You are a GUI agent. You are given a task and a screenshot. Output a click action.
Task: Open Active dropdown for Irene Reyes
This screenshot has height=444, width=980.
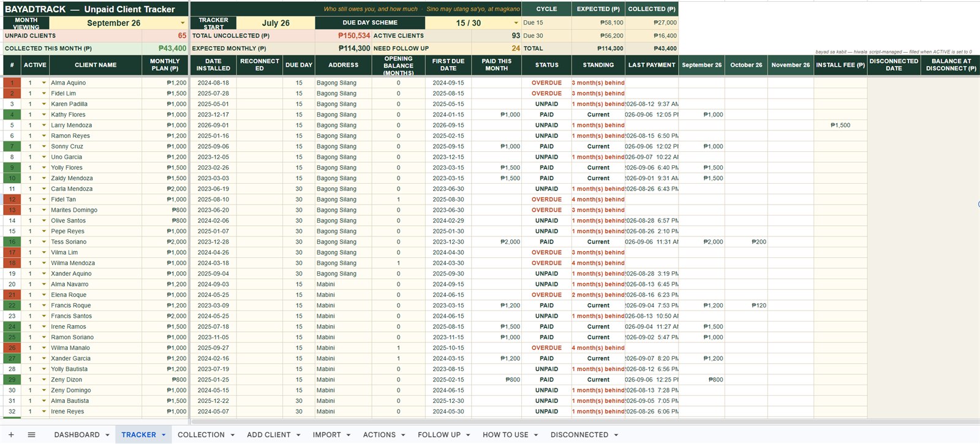(x=44, y=412)
